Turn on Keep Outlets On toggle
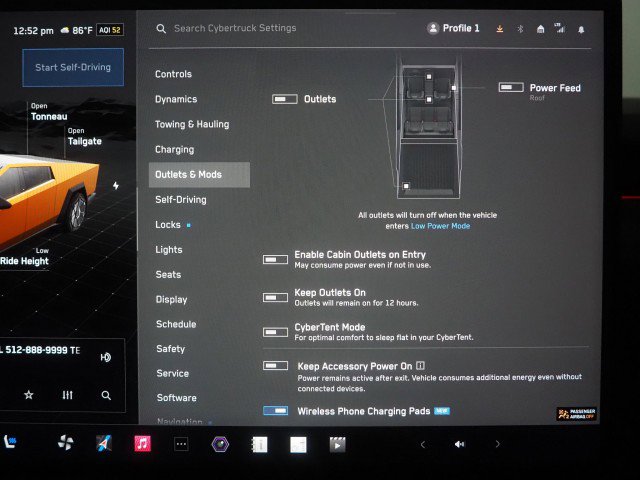This screenshot has height=480, width=640. coord(275,298)
